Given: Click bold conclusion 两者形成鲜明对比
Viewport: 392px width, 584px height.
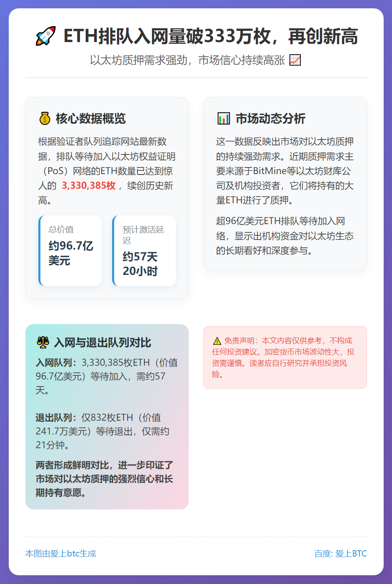Looking at the screenshot, I should click(105, 479).
